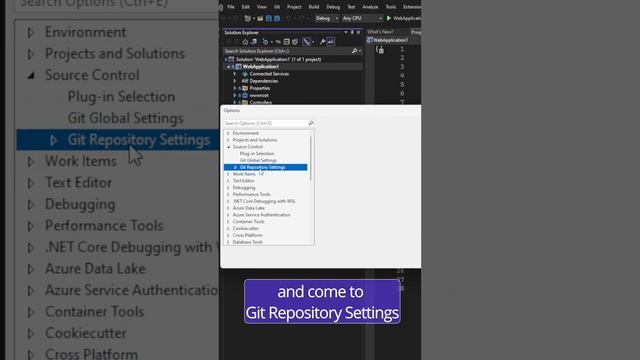
Task: Click Sync with Active Document icon
Action: [278, 42]
